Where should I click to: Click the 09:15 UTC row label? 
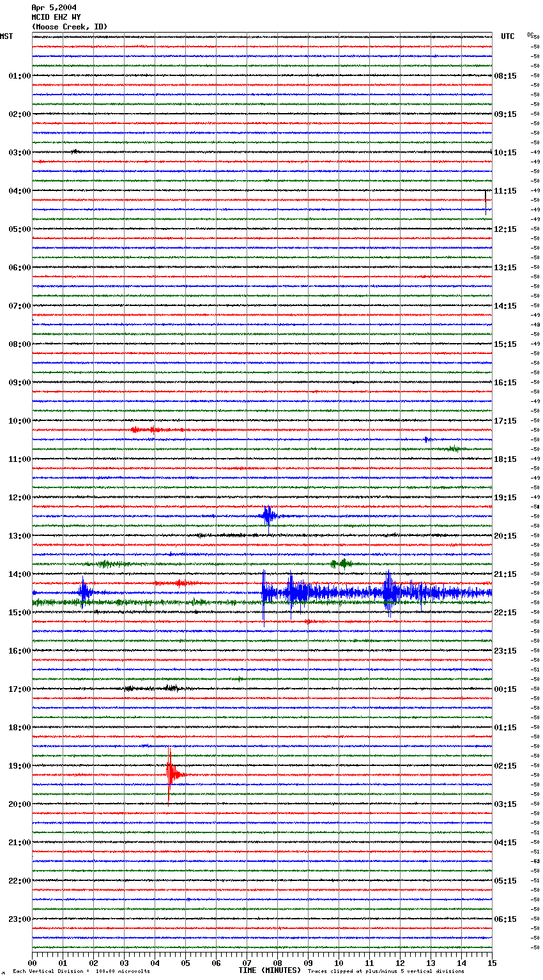point(505,114)
